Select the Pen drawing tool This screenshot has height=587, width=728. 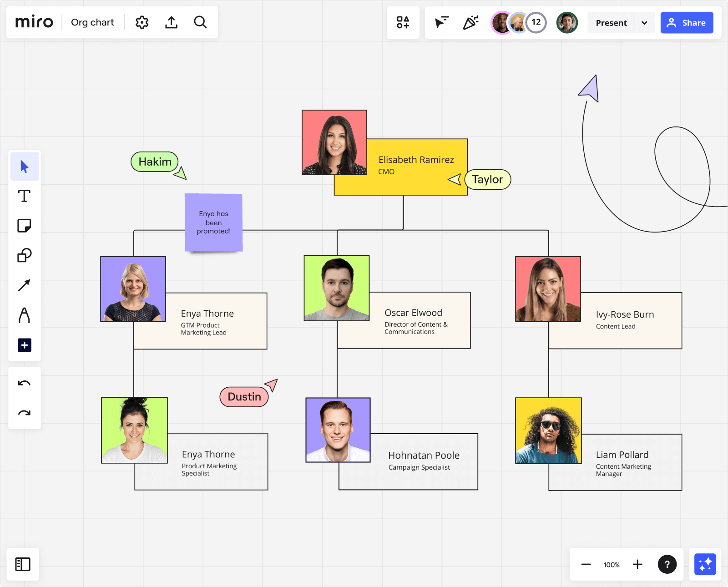click(24, 315)
